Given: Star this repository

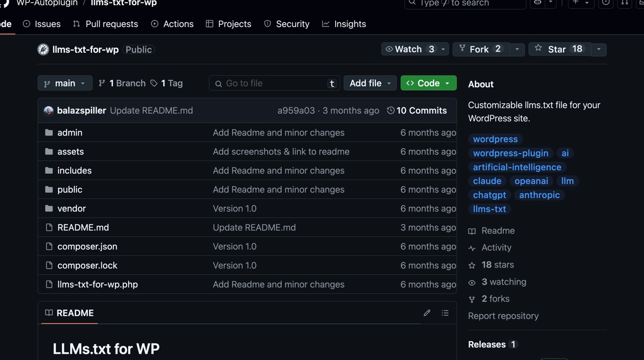Looking at the screenshot, I should pyautogui.click(x=559, y=49).
